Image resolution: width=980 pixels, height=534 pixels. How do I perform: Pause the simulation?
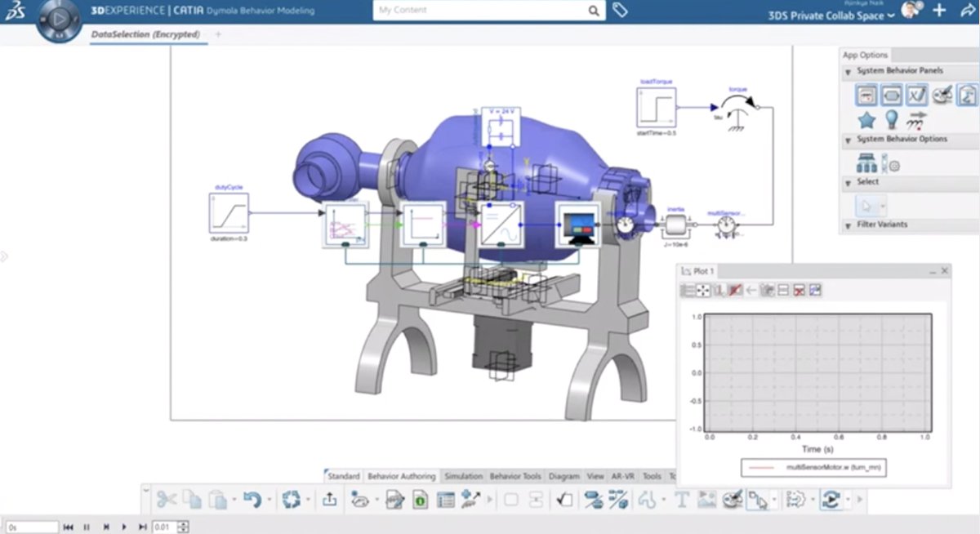[87, 527]
